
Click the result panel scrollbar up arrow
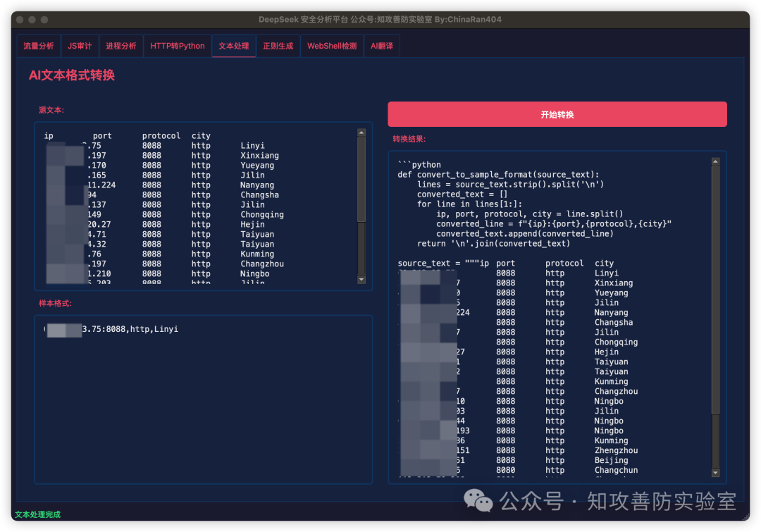pyautogui.click(x=715, y=161)
